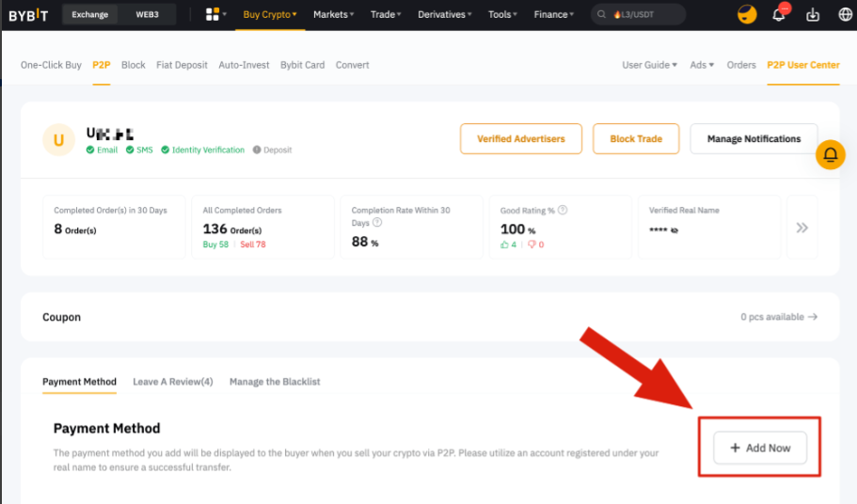Click the U profile avatar circle

tap(58, 140)
